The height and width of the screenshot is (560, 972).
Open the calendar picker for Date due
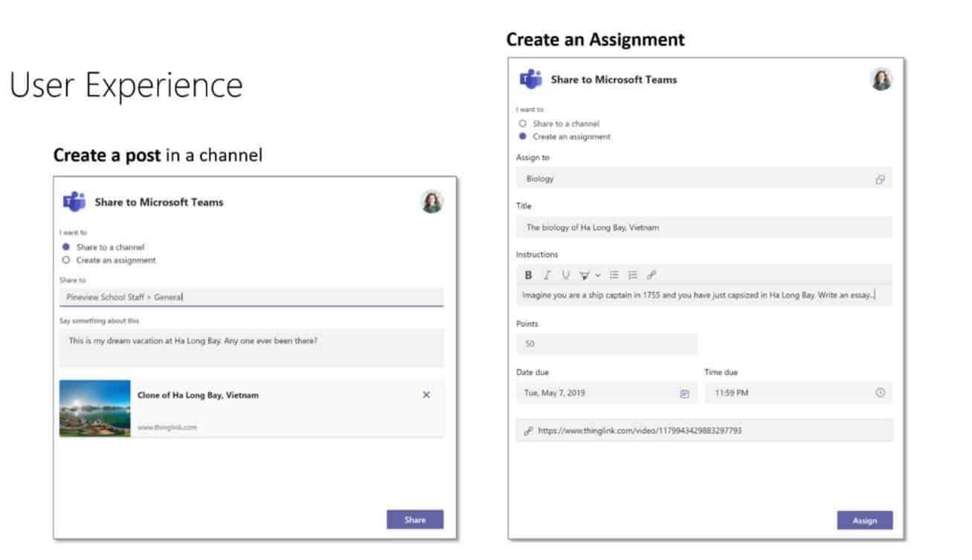click(x=684, y=393)
